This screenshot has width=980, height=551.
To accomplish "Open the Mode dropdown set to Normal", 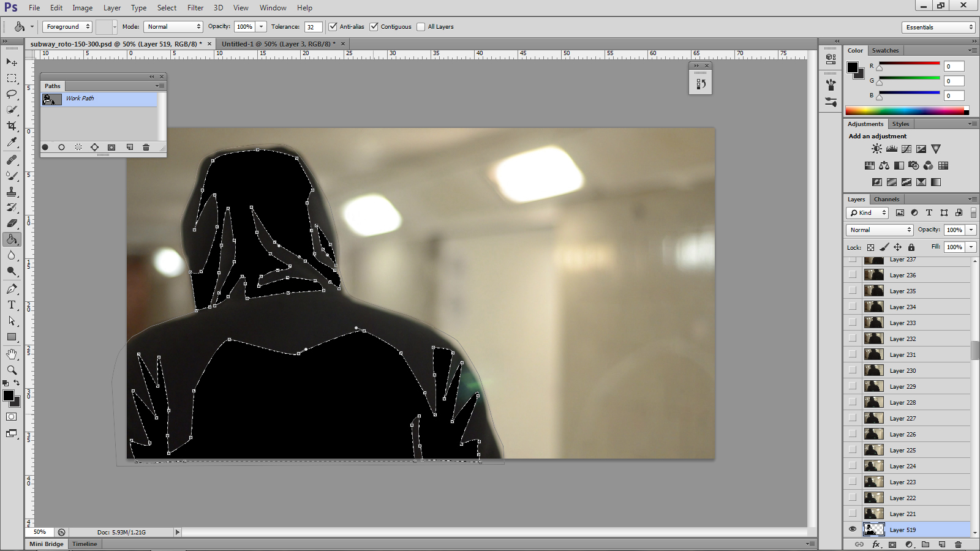I will tap(173, 27).
